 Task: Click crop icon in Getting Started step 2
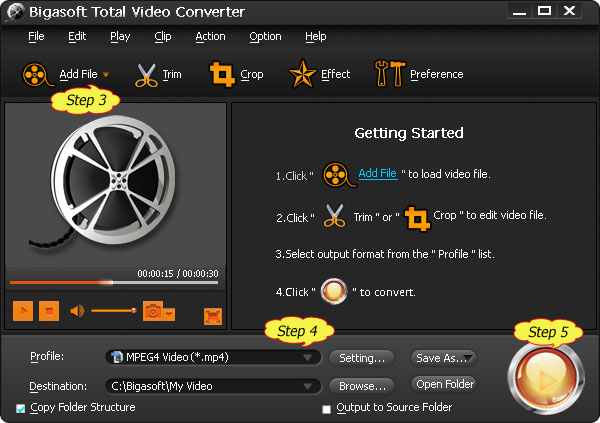click(417, 219)
